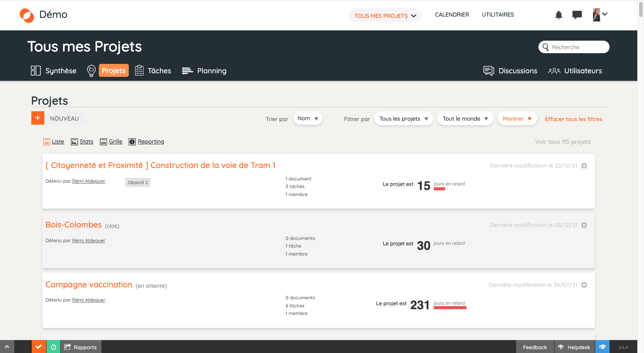
Task: Expand the 'Tout le monde' filter
Action: [465, 118]
